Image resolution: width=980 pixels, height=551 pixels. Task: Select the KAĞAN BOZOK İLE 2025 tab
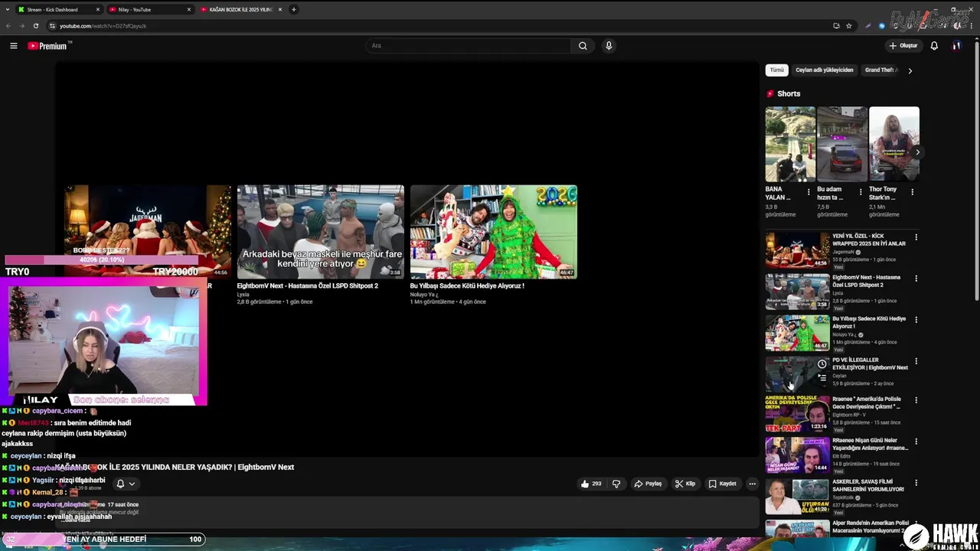[240, 10]
